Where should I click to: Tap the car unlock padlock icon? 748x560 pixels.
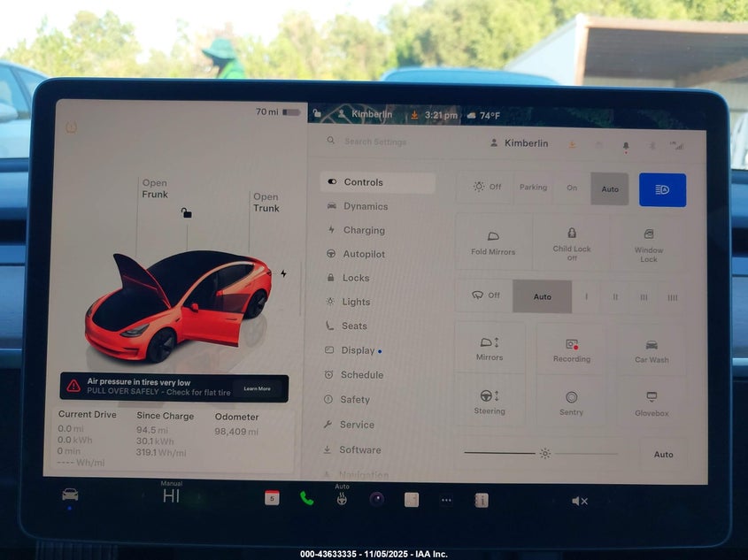[186, 212]
